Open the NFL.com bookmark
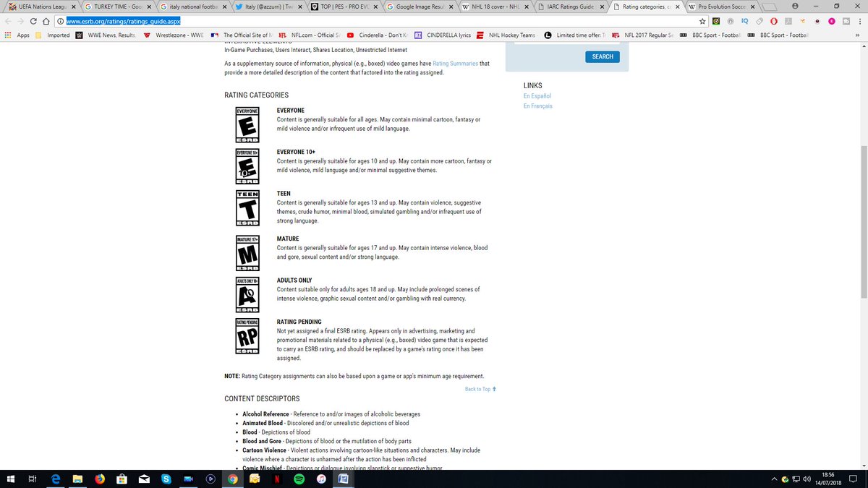Screen dimensions: 868x488 pos(310,35)
